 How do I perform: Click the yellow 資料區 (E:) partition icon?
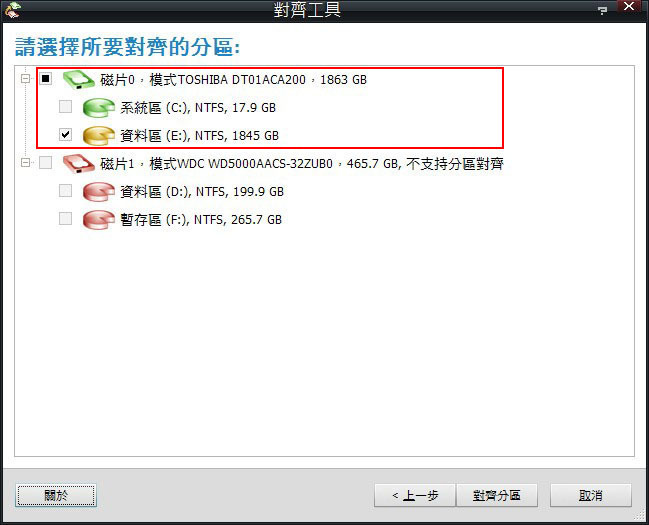pos(99,136)
